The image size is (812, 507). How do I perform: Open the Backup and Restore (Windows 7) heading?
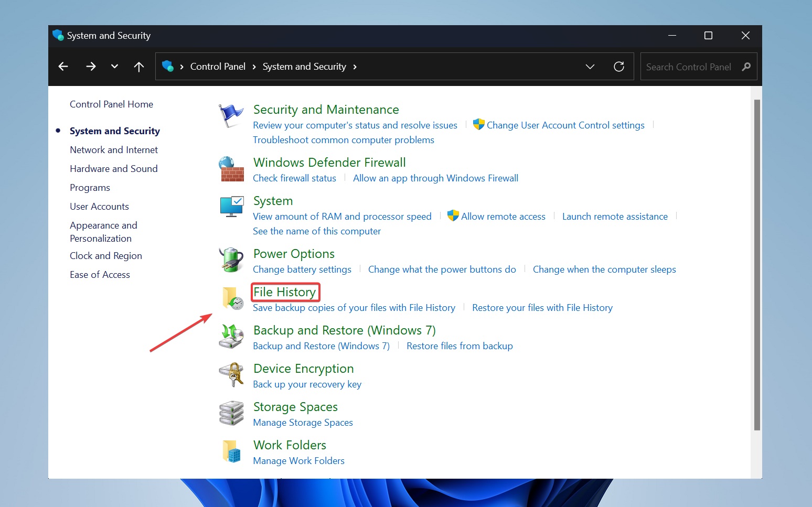click(x=345, y=330)
